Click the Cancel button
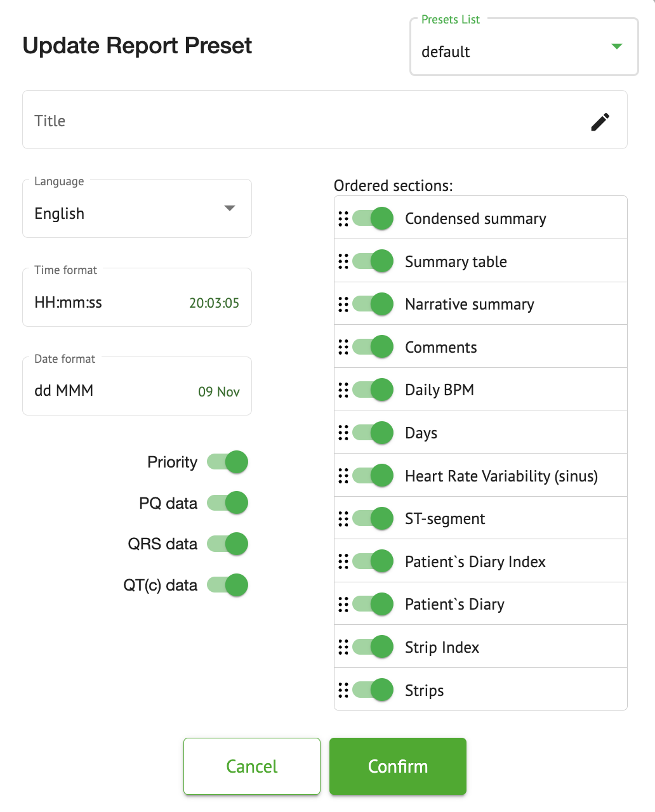655x812 pixels. (x=252, y=766)
